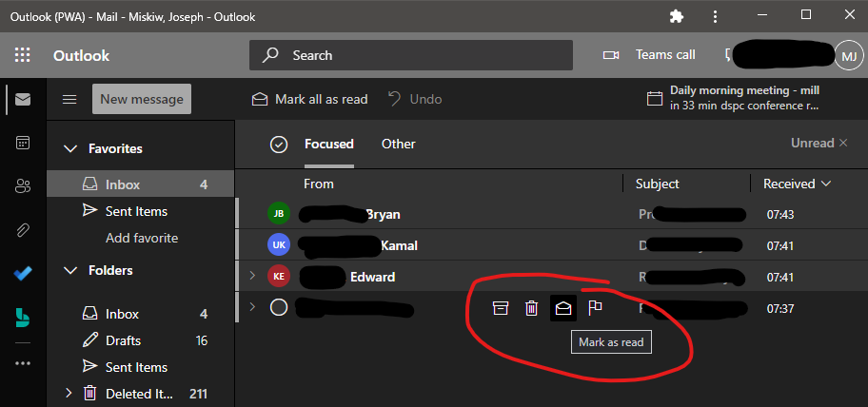Mark the 07:37 message as read
Viewport: 868px width, 407px height.
563,308
